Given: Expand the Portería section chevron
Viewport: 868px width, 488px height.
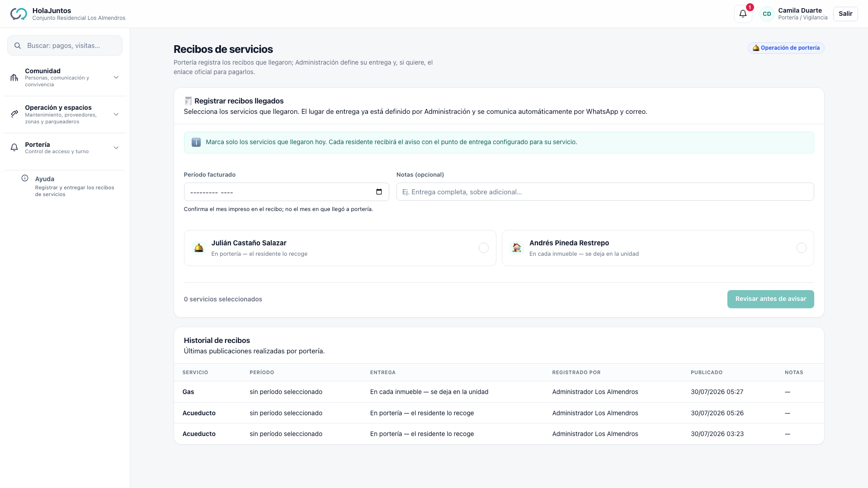Looking at the screenshot, I should 116,148.
